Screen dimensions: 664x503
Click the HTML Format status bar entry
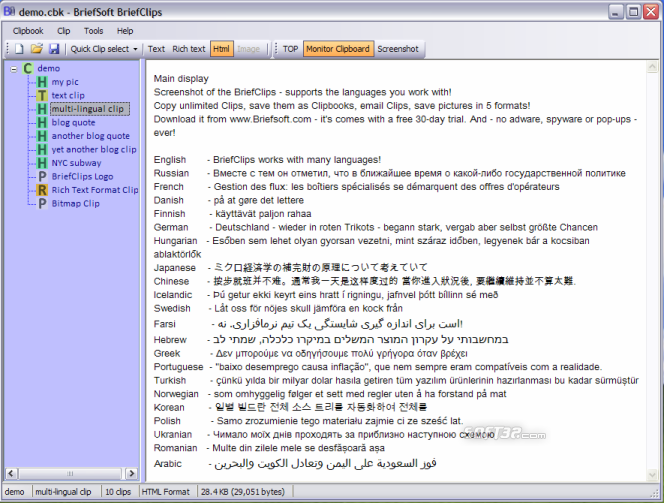click(x=166, y=492)
